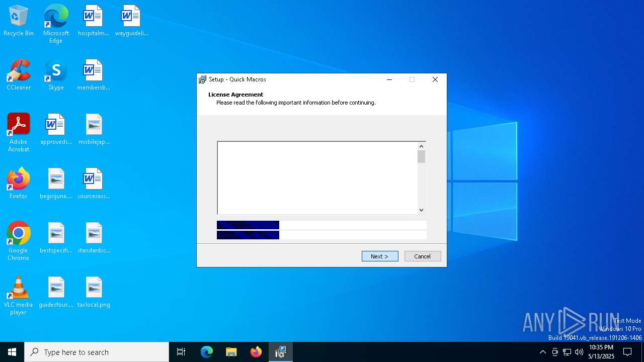Open VLC media player desktop shortcut
The width and height of the screenshot is (644, 362).
(19, 296)
